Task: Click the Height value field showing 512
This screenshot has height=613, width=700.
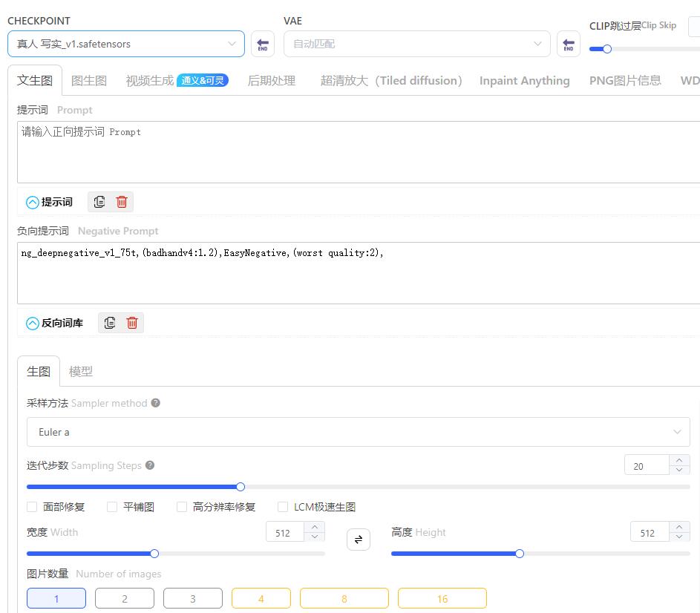Action: click(x=650, y=532)
